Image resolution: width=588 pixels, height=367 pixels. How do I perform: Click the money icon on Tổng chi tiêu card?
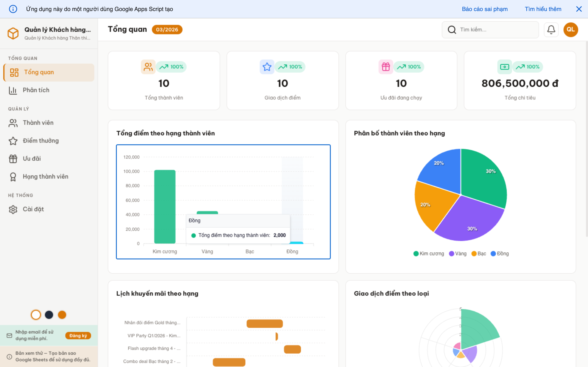(x=504, y=67)
